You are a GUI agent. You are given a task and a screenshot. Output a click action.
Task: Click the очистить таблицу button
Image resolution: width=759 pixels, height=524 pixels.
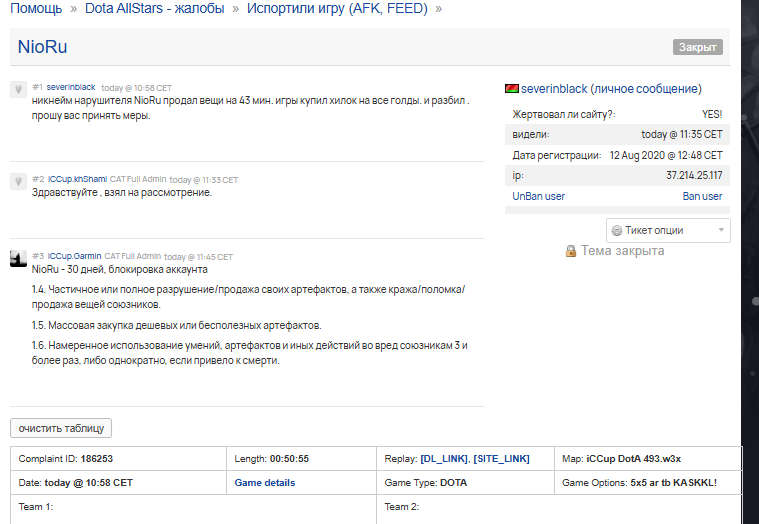(x=61, y=428)
